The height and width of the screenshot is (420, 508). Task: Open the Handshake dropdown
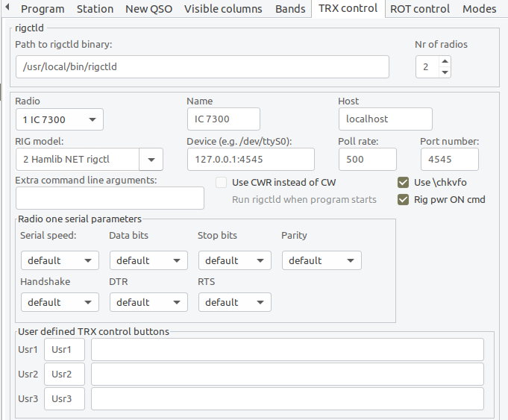tap(60, 302)
